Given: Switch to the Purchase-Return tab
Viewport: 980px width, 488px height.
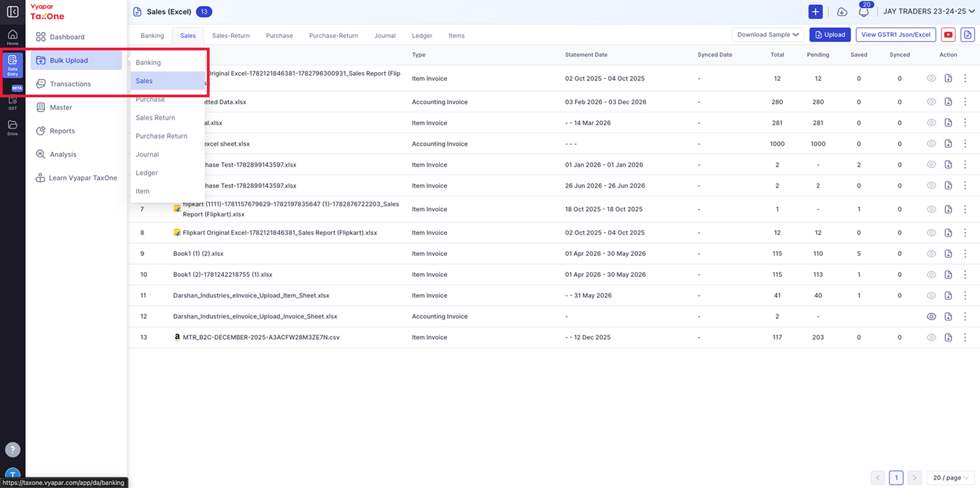Looking at the screenshot, I should (x=333, y=35).
